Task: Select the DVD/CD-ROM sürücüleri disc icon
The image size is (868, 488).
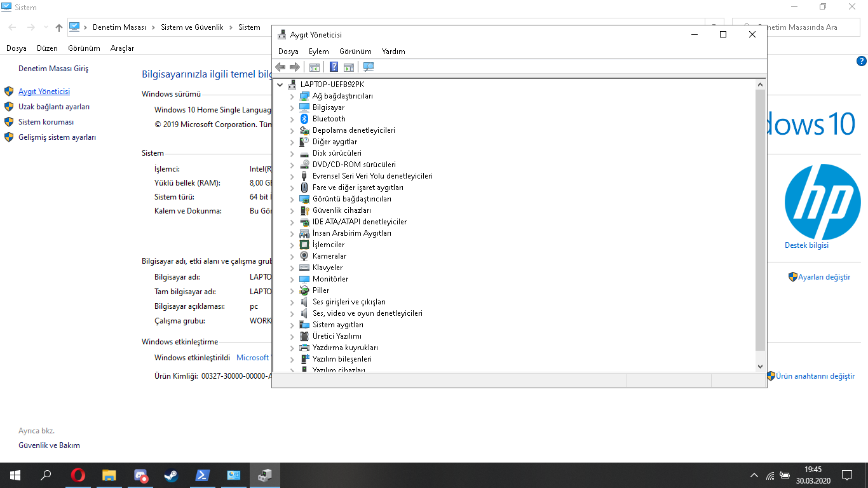Action: (x=304, y=165)
